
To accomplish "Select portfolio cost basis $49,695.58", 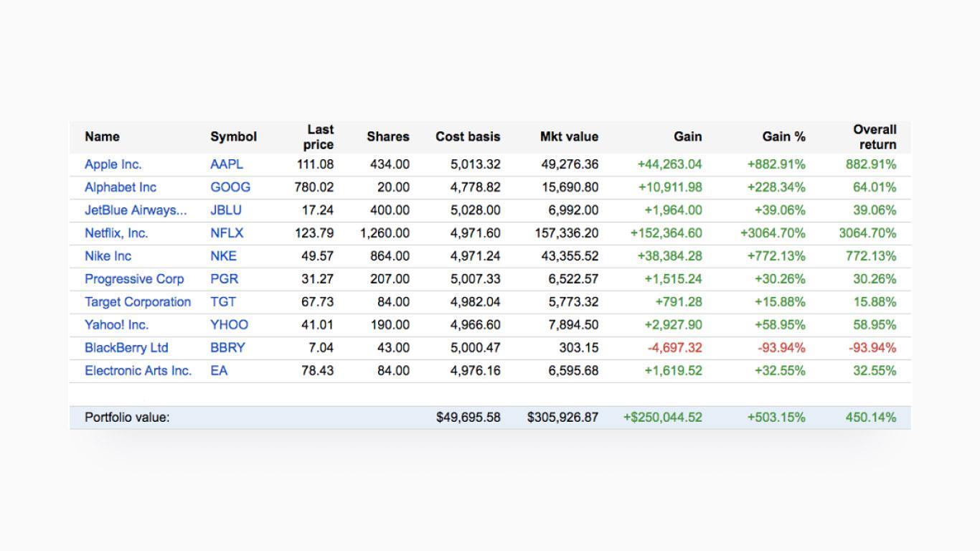I will coord(468,418).
